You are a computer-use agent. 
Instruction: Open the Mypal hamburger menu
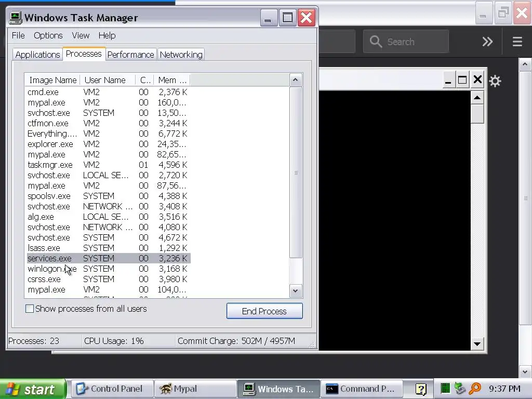click(517, 42)
